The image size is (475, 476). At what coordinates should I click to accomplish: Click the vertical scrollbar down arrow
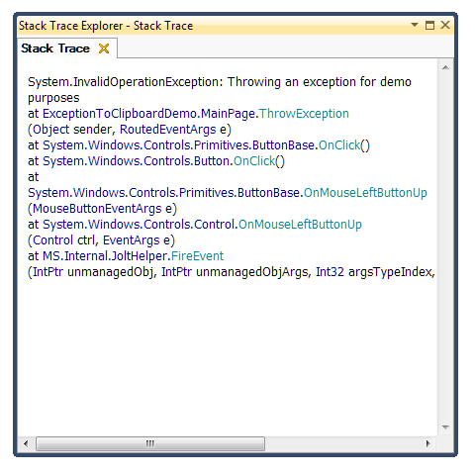point(445,428)
